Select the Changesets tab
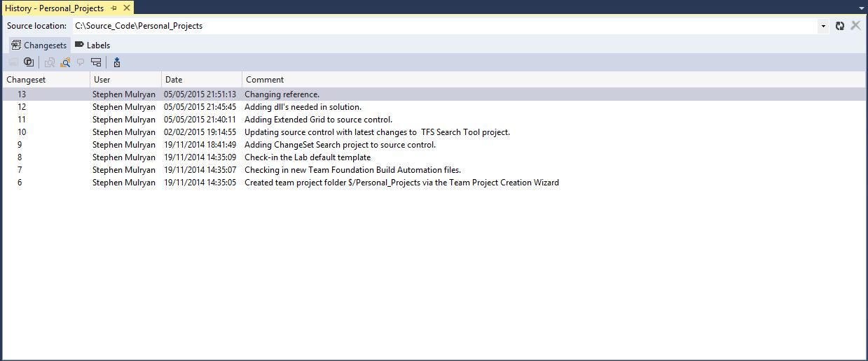This screenshot has height=361, width=868. (x=39, y=45)
